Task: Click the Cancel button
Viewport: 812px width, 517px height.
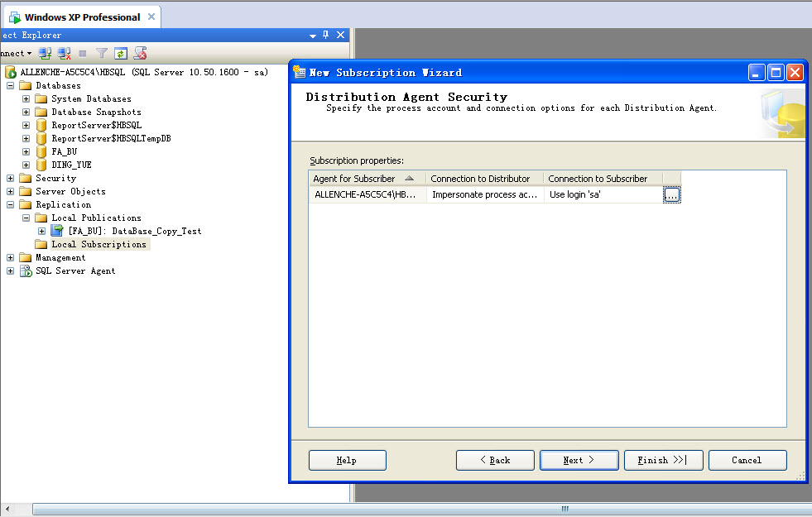Action: tap(747, 460)
